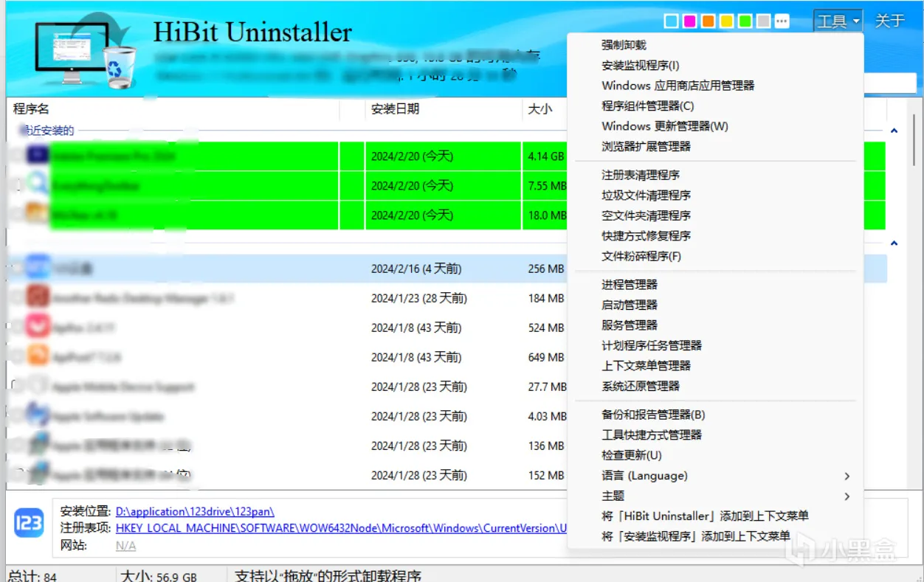Launch 文件粉碎程序(F)
The image size is (924, 582).
(x=641, y=256)
